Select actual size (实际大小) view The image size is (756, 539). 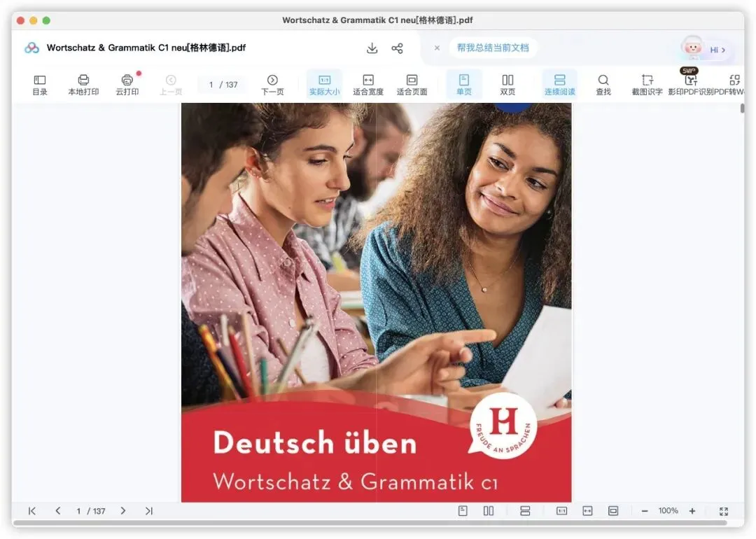point(325,85)
